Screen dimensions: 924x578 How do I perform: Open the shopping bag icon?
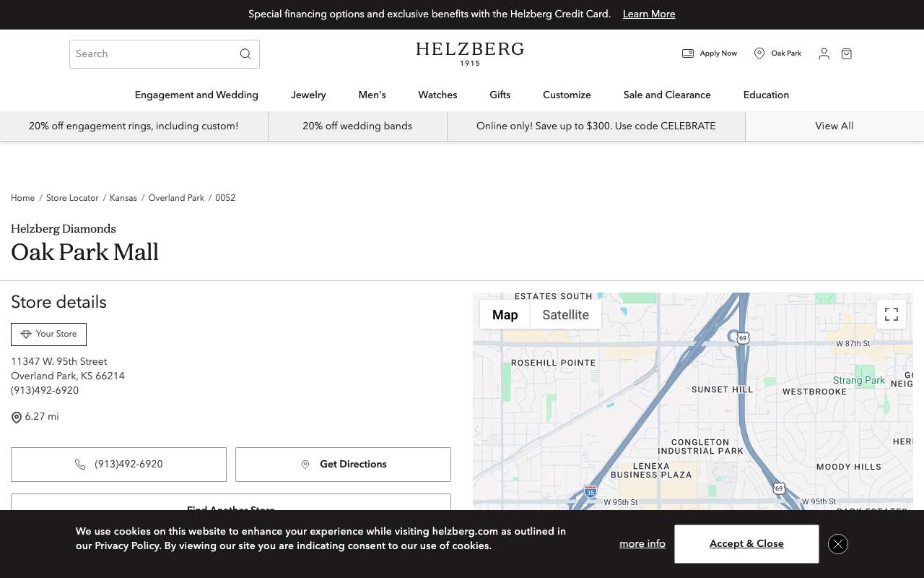pos(847,53)
